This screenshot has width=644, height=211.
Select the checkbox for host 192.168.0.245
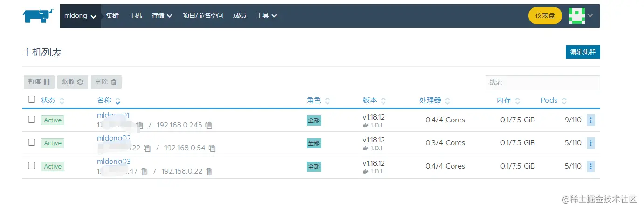tap(32, 119)
